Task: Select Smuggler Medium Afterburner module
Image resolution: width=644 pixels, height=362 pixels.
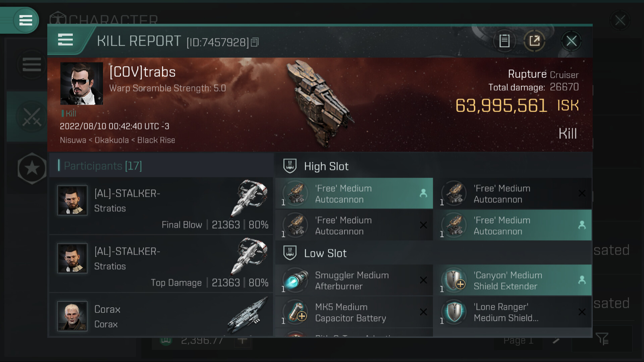Action: coord(354,281)
